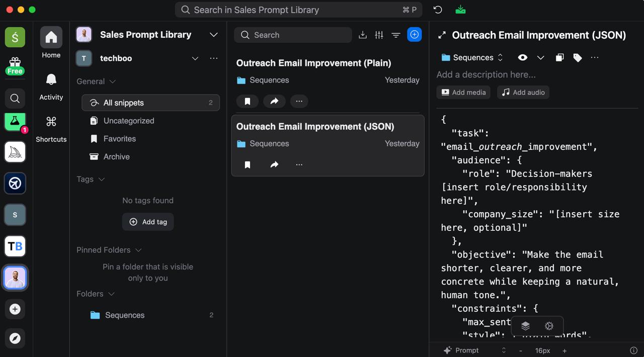
Task: Click the blue add new snippet button
Action: coord(414,35)
